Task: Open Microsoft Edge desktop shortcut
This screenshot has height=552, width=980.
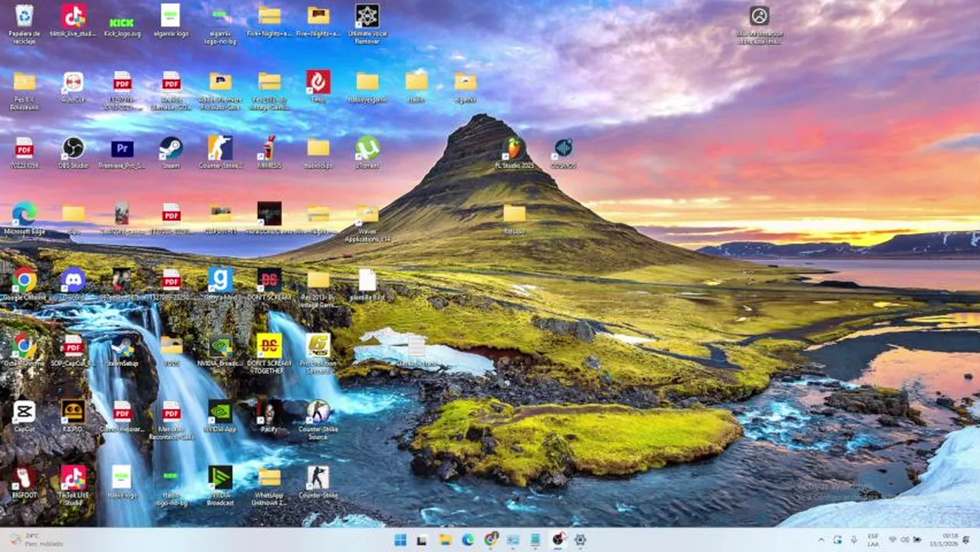Action: pyautogui.click(x=24, y=218)
